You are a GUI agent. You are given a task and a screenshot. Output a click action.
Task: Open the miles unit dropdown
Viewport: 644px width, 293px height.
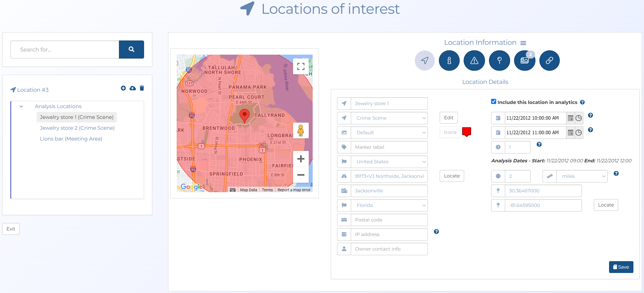coord(582,176)
